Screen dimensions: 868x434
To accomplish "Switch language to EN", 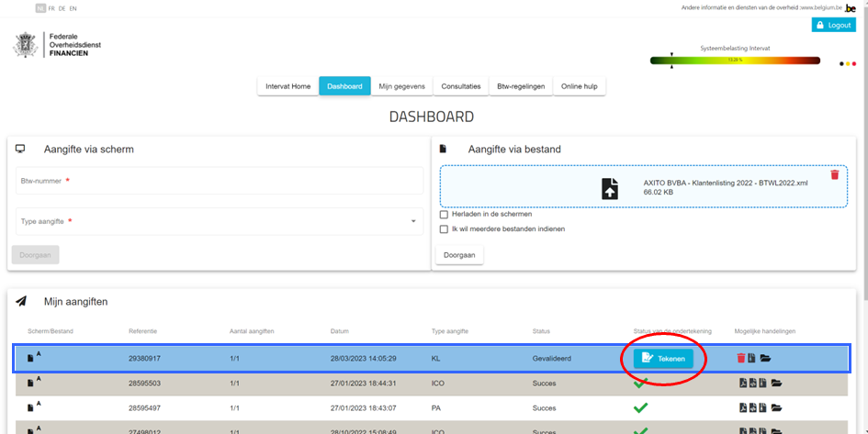I will pos(73,9).
